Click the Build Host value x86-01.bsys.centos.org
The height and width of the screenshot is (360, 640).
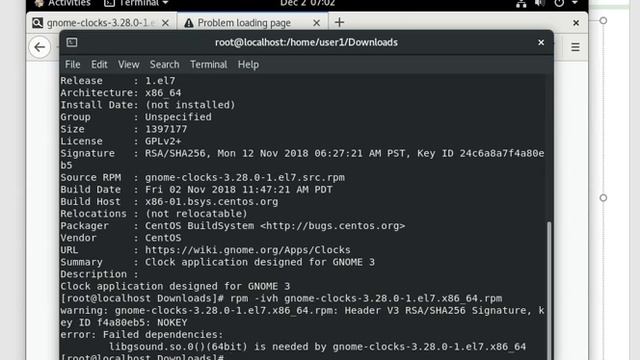click(x=211, y=202)
